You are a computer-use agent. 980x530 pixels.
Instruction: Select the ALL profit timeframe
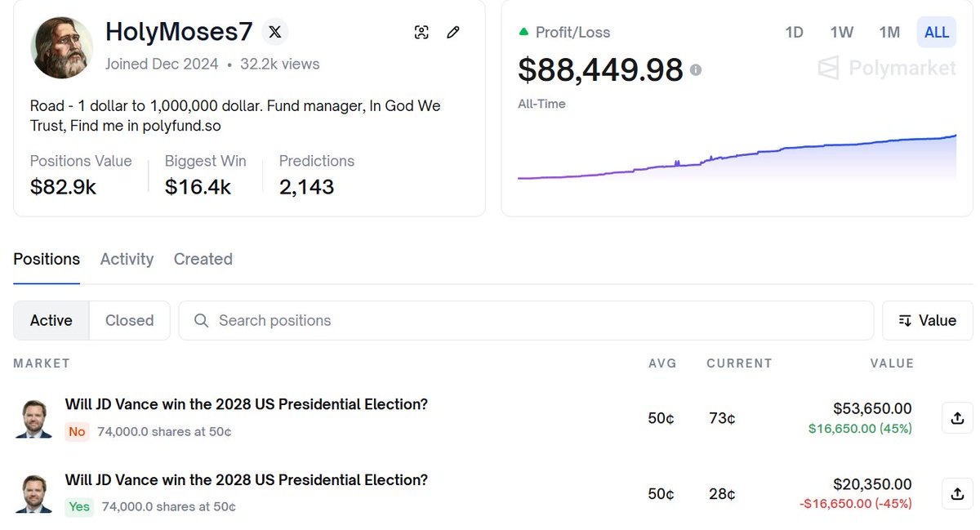point(937,33)
